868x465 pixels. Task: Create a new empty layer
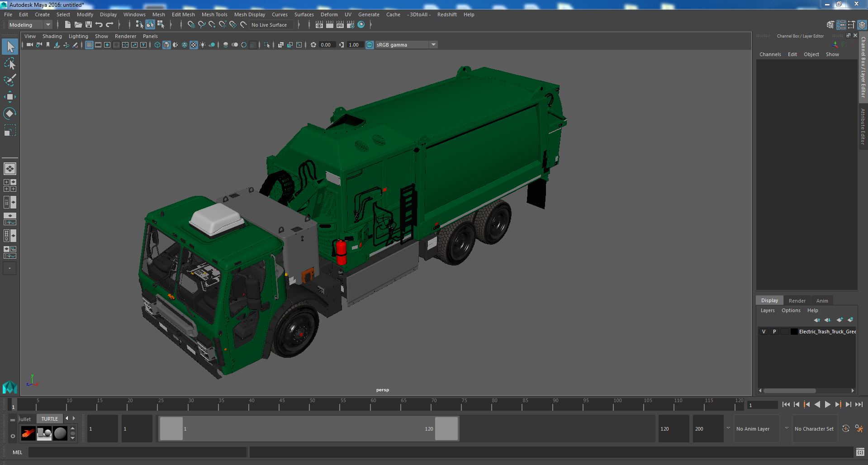tap(840, 320)
